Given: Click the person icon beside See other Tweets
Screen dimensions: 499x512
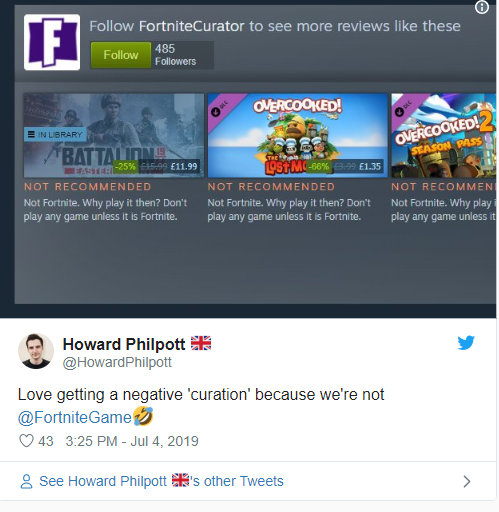Looking at the screenshot, I should (27, 481).
